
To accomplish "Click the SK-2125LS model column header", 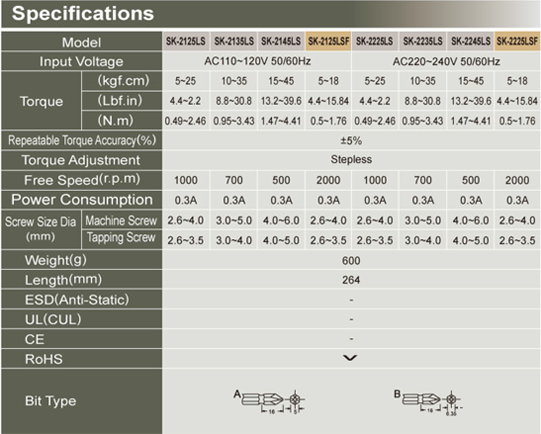I will (x=186, y=41).
